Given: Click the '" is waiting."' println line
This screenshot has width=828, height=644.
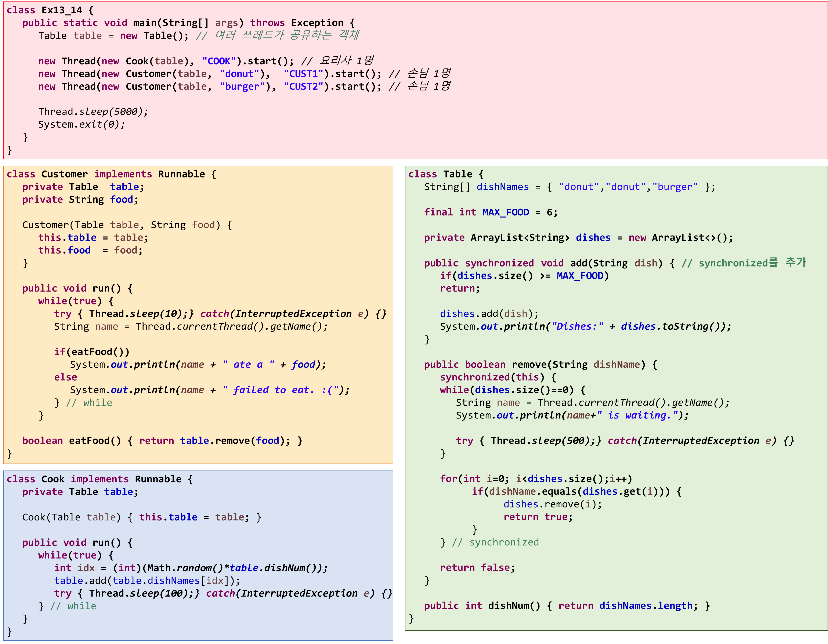Looking at the screenshot, I should [572, 416].
